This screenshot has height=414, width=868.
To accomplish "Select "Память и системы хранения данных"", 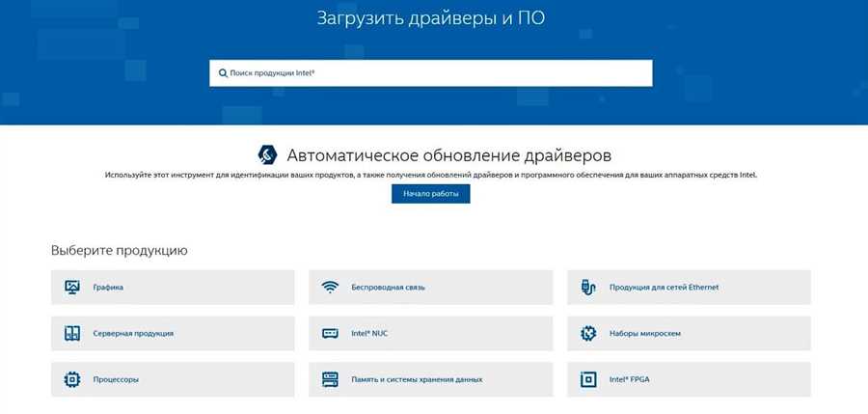I will 417,380.
